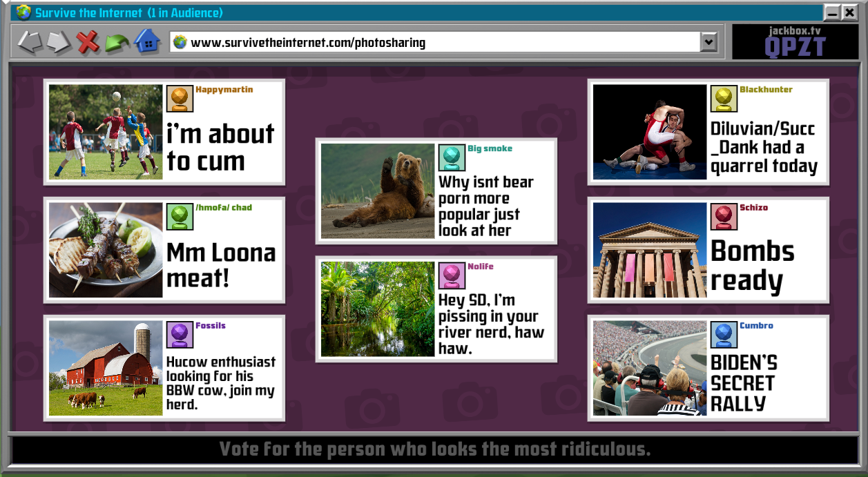Click the QPZT room code
The image size is (868, 477).
pos(795,48)
